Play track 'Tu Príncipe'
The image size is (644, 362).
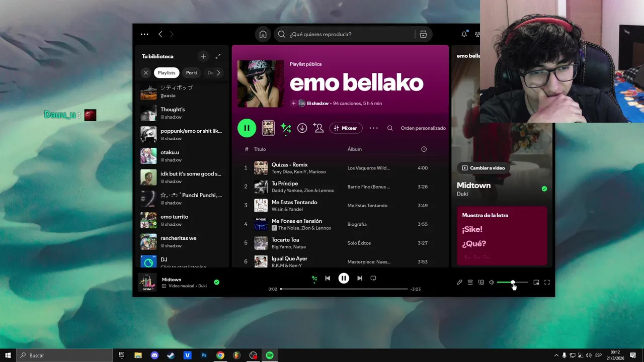click(x=340, y=187)
